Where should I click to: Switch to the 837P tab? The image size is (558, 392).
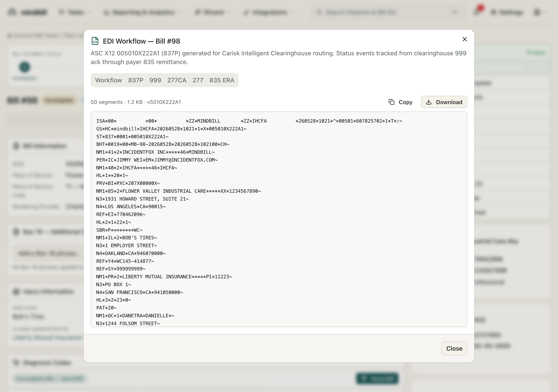[x=136, y=80]
